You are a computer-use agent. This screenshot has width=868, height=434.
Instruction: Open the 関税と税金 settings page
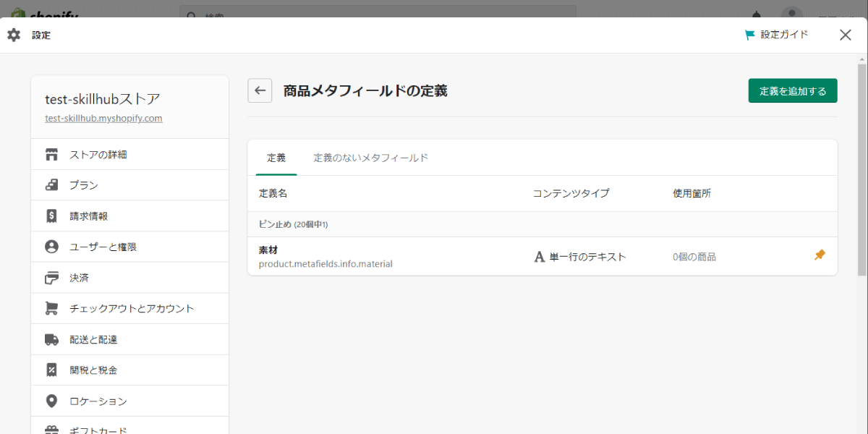(129, 370)
